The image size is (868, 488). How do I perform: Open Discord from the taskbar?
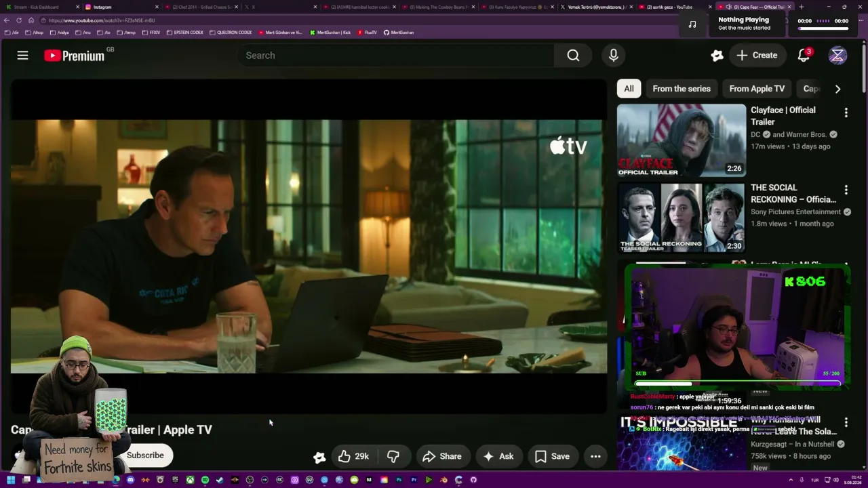pyautogui.click(x=130, y=480)
